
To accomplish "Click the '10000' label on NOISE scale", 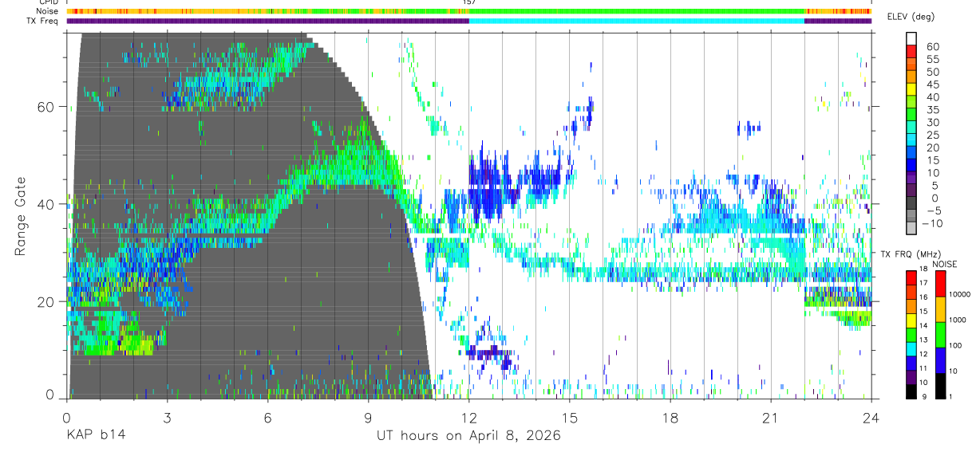I will point(961,295).
